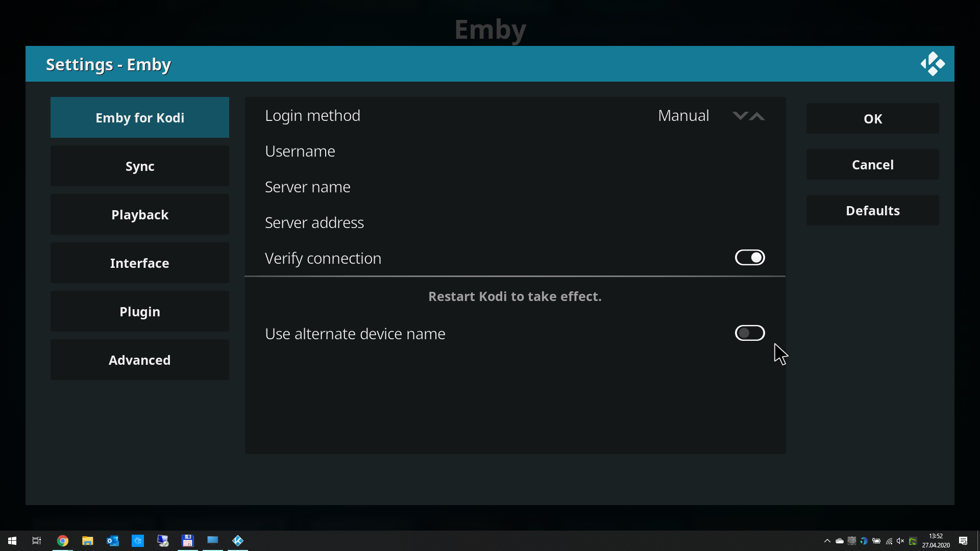This screenshot has width=980, height=551.
Task: Click the Server name field row
Action: [x=515, y=187]
